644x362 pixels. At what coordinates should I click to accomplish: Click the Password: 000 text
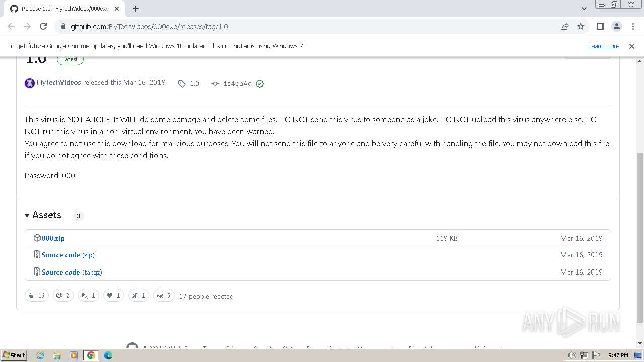tap(50, 175)
